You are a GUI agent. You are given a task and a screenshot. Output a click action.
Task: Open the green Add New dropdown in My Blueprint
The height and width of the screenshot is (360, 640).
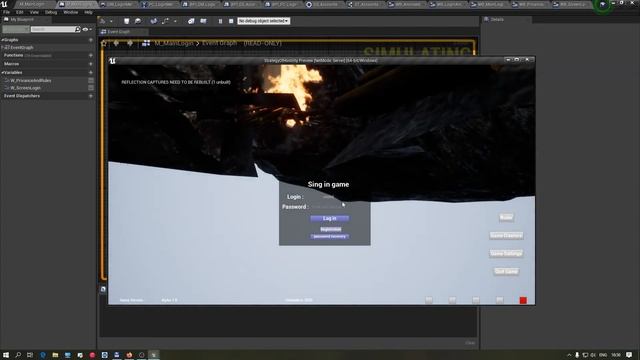[x=16, y=29]
